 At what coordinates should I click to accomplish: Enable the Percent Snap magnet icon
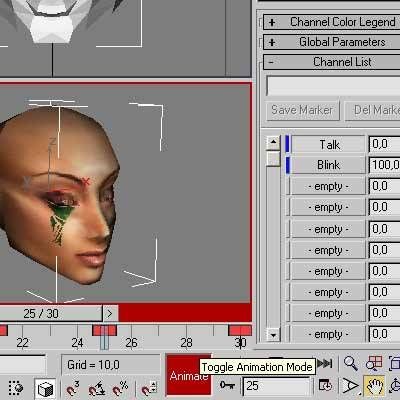[120, 388]
